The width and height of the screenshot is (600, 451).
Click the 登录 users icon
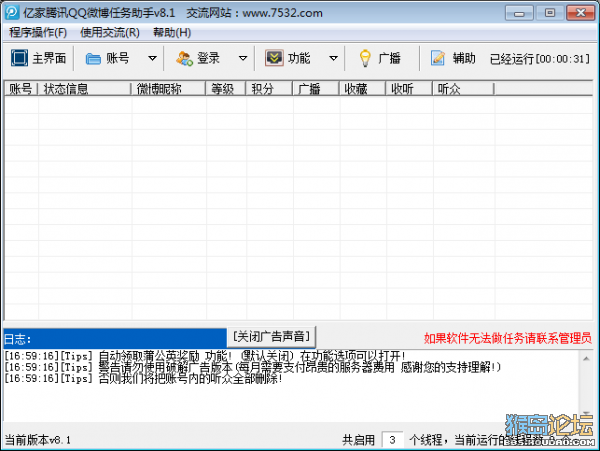[184, 59]
